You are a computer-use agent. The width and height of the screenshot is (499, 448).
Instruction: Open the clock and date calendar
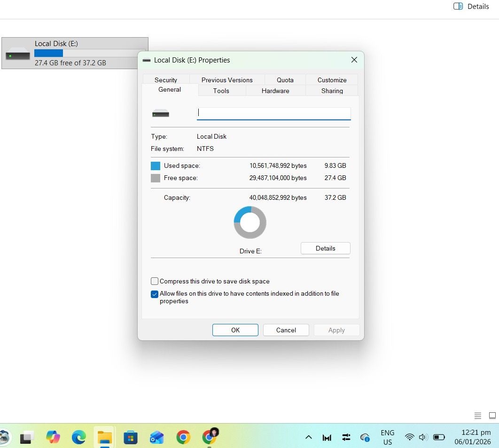point(473,437)
